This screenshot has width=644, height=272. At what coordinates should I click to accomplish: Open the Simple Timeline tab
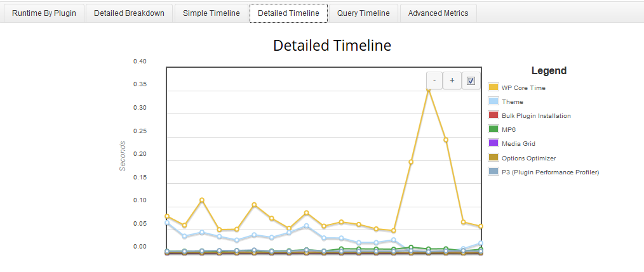(211, 13)
